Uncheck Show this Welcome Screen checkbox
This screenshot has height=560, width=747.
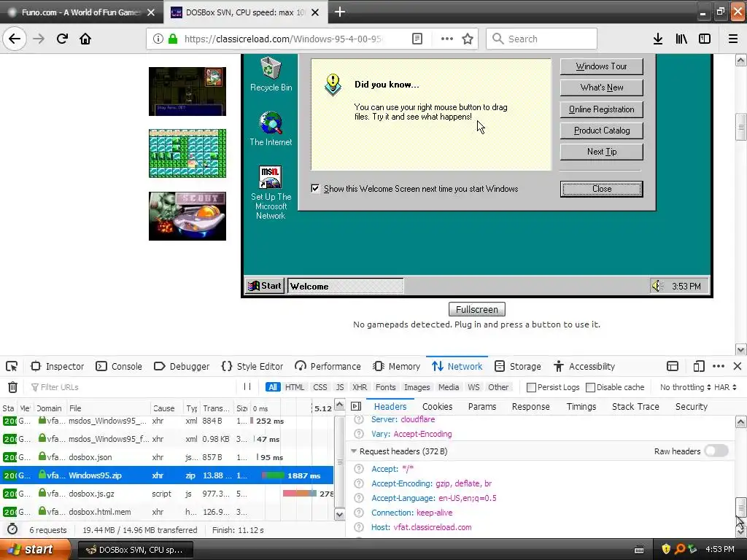(x=315, y=189)
